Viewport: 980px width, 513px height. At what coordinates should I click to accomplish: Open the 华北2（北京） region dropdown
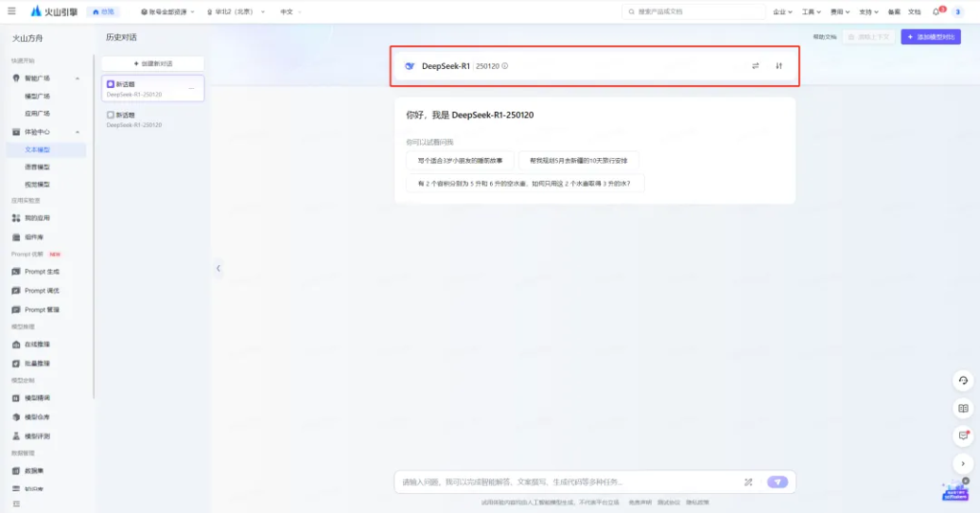point(235,11)
